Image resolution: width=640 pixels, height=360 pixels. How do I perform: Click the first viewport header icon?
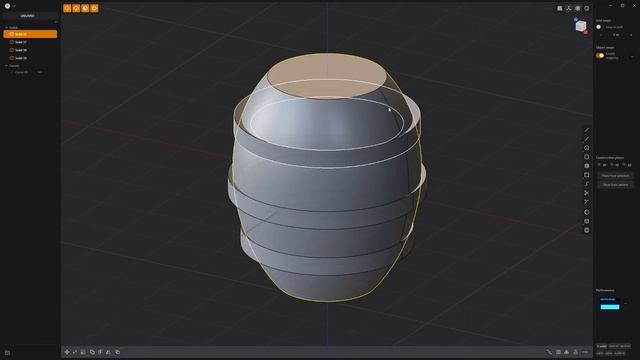coord(560,8)
